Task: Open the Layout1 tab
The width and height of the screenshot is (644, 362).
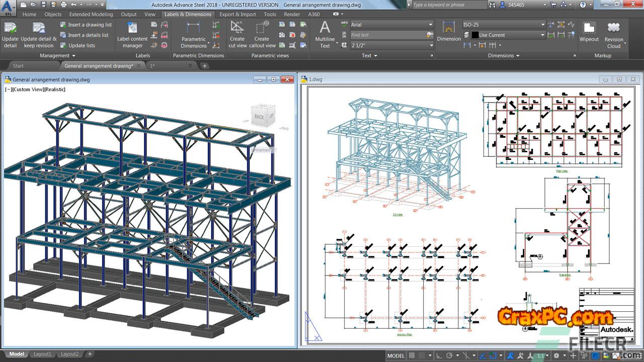Action: pyautogui.click(x=42, y=354)
